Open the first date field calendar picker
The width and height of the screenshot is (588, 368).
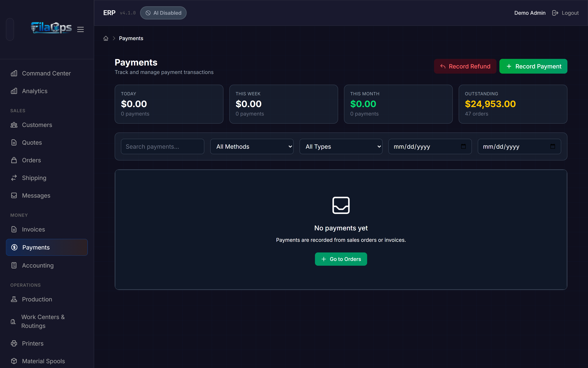[463, 146]
